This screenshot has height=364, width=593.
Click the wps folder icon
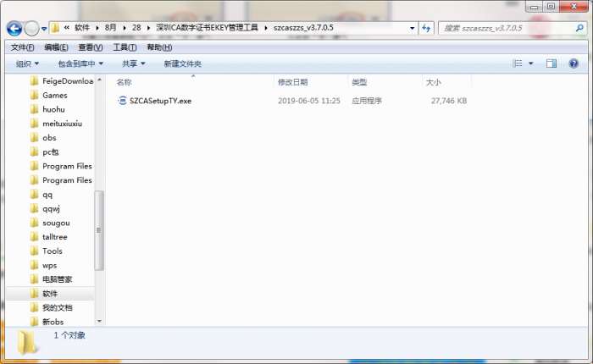(x=34, y=265)
